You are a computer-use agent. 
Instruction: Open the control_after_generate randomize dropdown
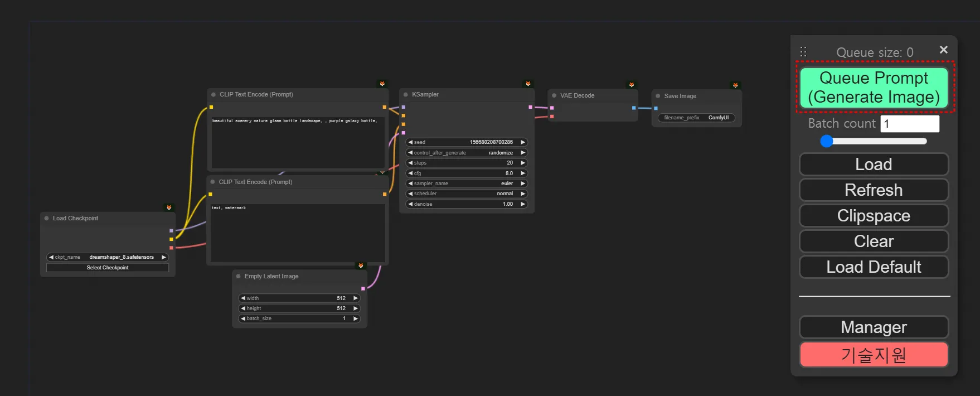pos(467,153)
